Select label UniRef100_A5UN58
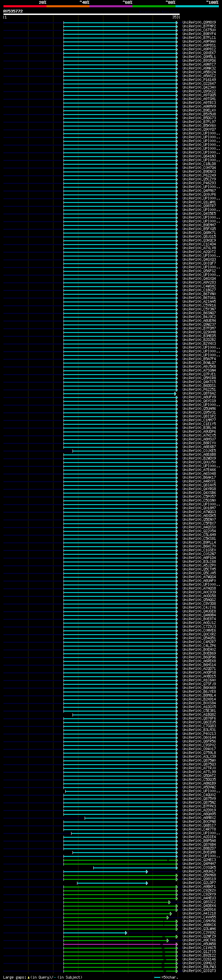The height and width of the screenshot is (980, 222). [x=199, y=944]
